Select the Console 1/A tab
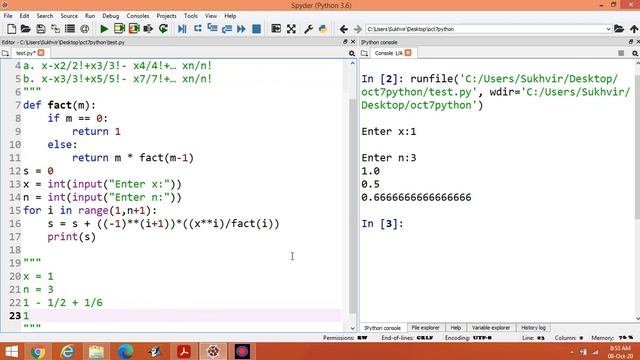The image size is (640, 360). (x=388, y=53)
